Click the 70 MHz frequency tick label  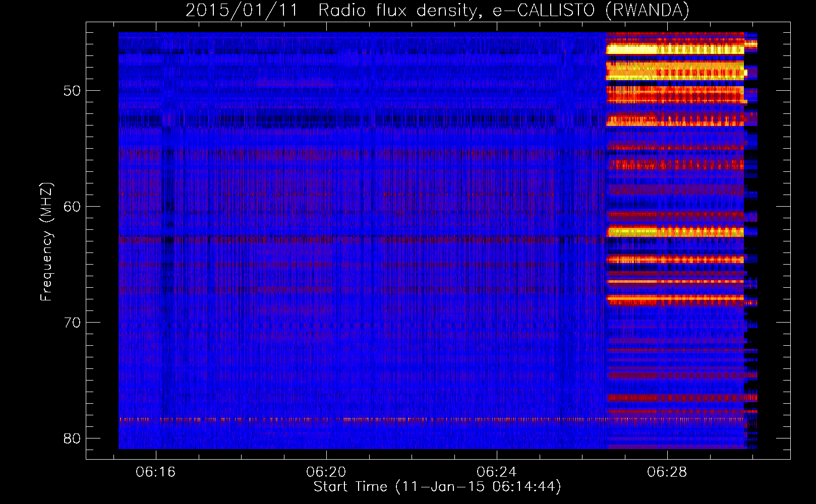72,323
